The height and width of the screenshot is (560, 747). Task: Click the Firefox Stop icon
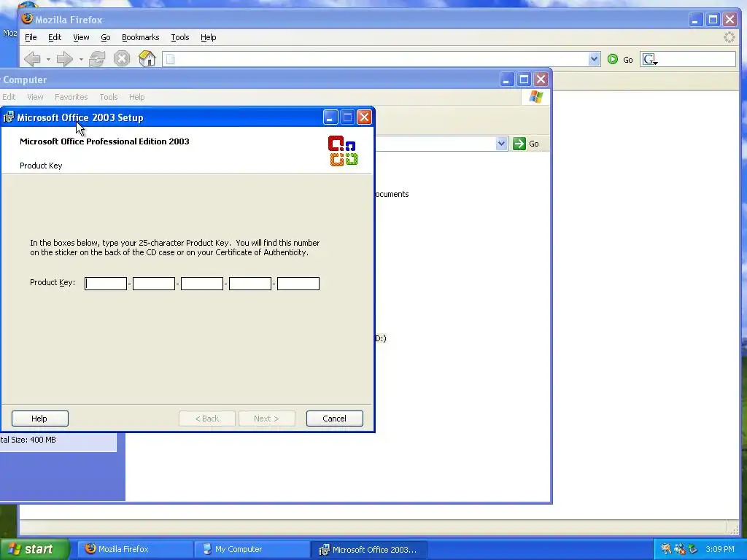tap(122, 59)
